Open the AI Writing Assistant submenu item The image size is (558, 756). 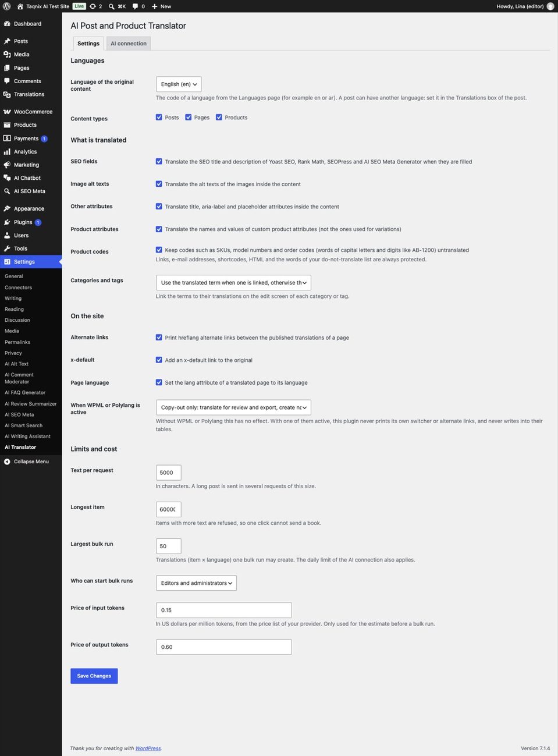27,436
